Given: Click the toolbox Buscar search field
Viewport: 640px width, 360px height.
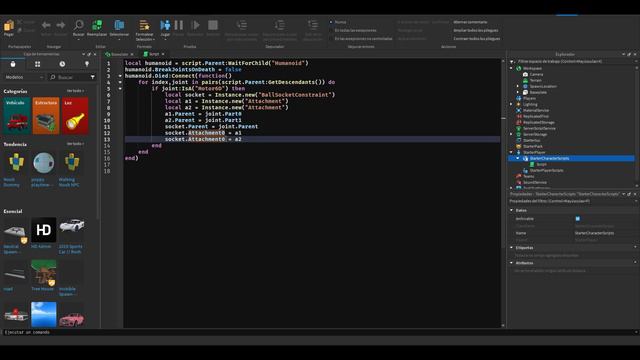Looking at the screenshot, I should point(68,77).
